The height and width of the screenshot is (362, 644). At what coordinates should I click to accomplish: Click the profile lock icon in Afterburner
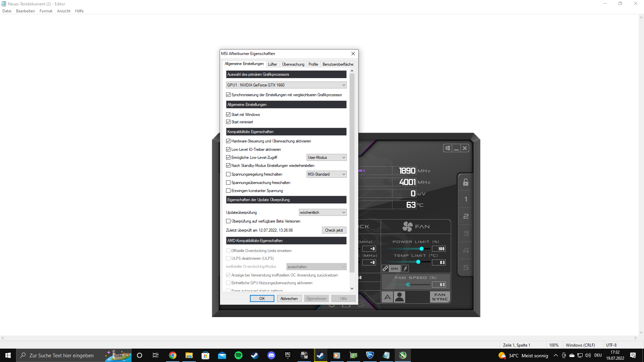coord(466,182)
